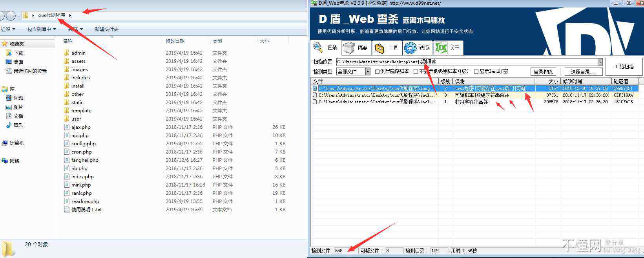This screenshot has height=258, width=644.
Task: Click 新建文件夹 in the toolbar
Action: [x=106, y=29]
